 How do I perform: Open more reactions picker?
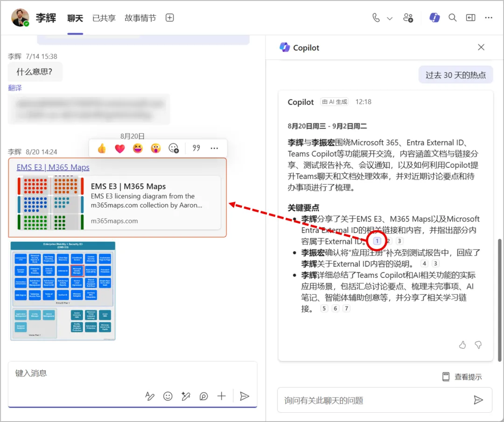tap(174, 148)
